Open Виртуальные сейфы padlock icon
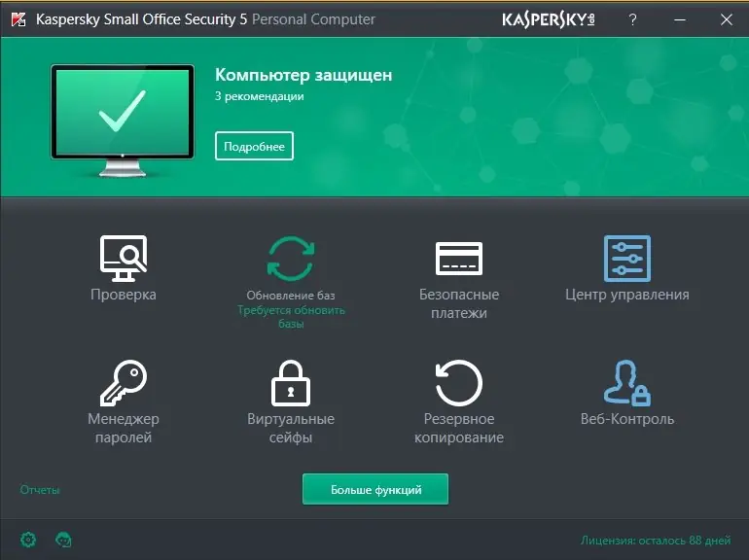Image resolution: width=749 pixels, height=560 pixels. click(291, 383)
